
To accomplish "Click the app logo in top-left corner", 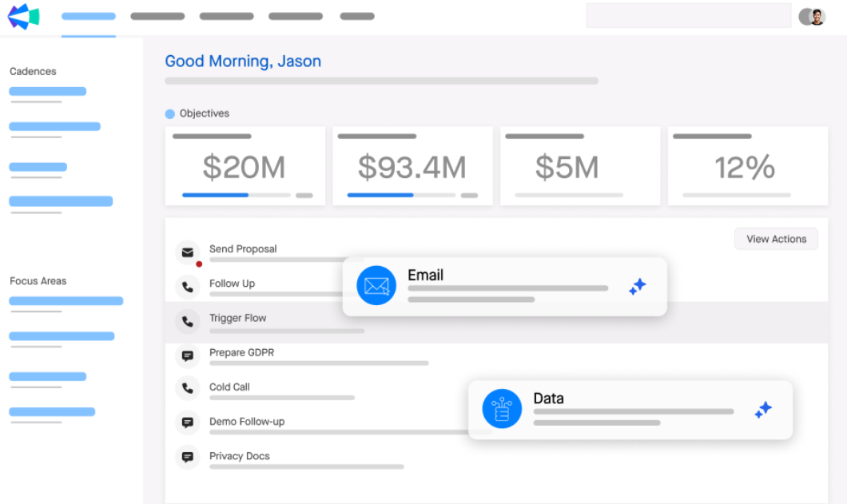I will tap(23, 16).
